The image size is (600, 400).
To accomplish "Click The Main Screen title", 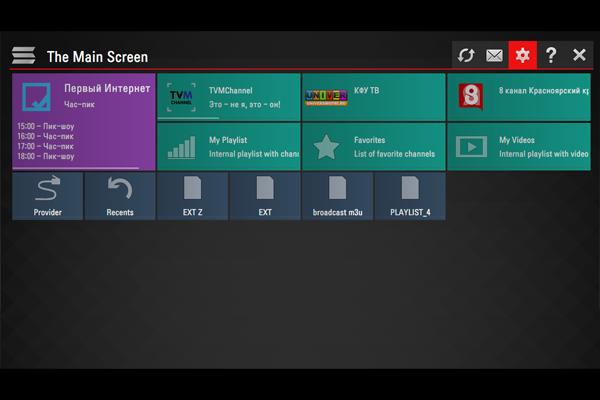I will (x=97, y=57).
